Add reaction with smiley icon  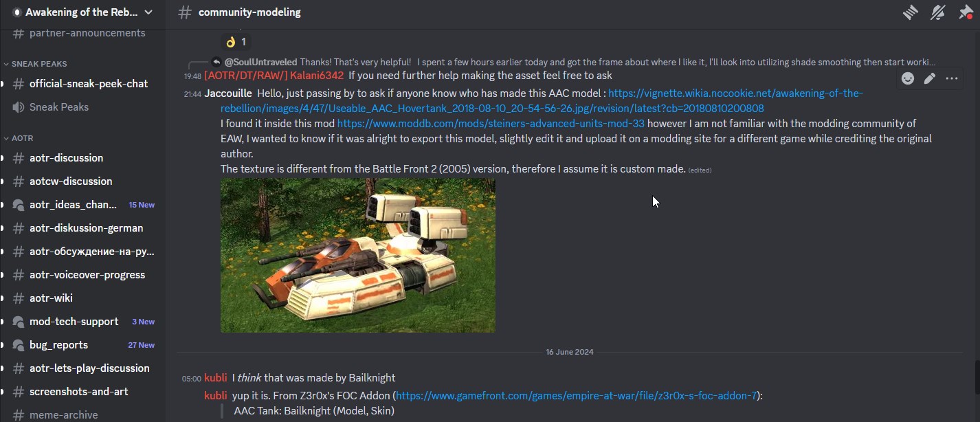pyautogui.click(x=908, y=78)
